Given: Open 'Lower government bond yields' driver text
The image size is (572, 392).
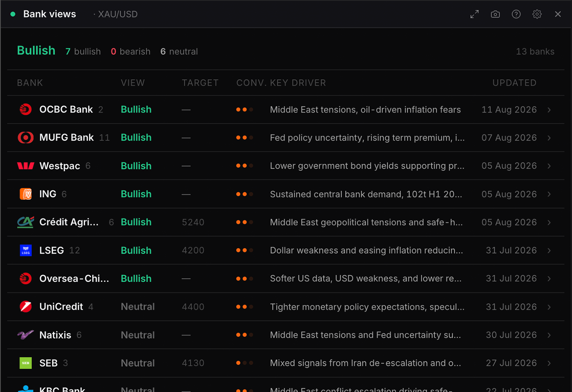Looking at the screenshot, I should tap(367, 166).
